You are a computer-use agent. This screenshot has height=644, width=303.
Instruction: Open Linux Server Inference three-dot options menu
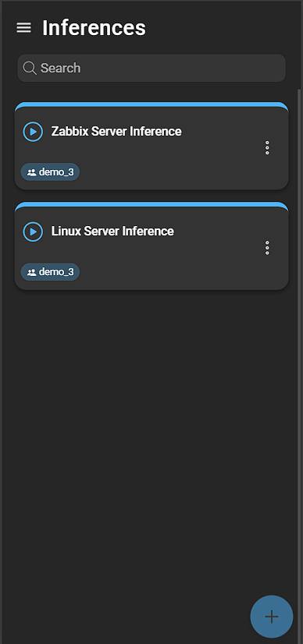(x=267, y=248)
